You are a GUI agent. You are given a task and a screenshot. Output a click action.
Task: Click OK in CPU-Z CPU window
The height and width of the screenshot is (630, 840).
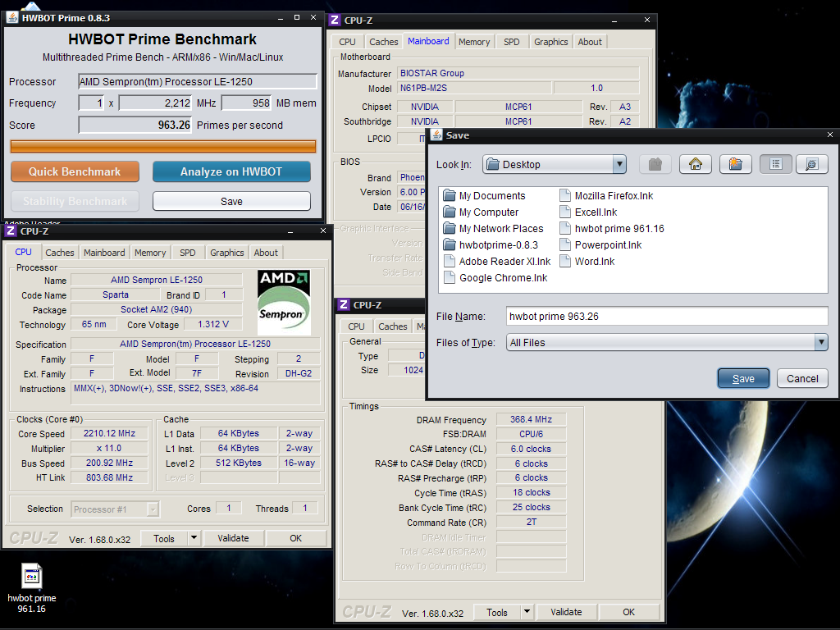pyautogui.click(x=295, y=538)
